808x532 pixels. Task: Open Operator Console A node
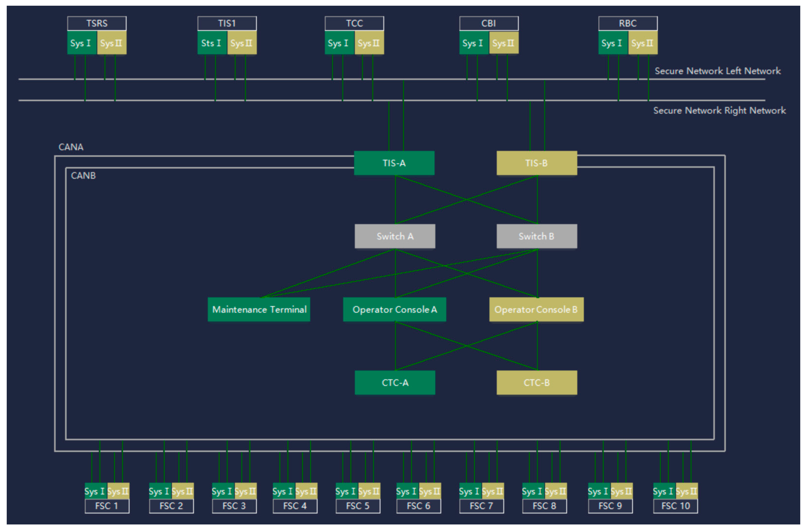point(395,309)
